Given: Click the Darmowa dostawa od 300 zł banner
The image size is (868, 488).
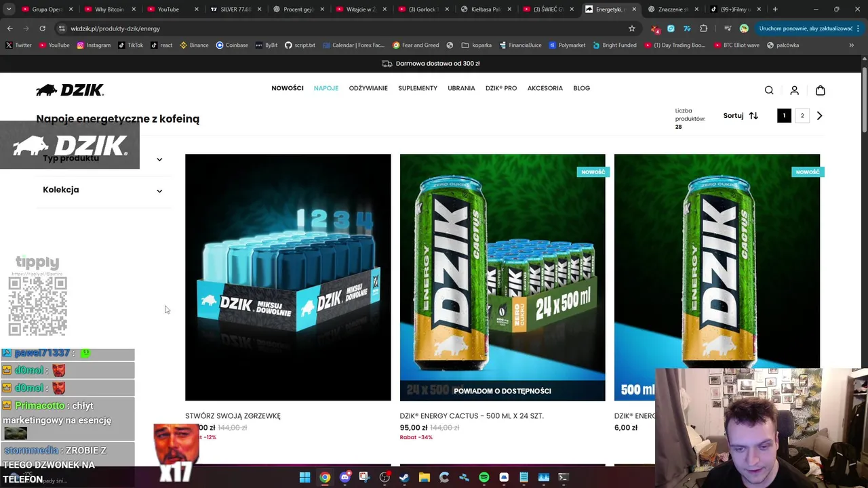Looking at the screenshot, I should (x=431, y=64).
